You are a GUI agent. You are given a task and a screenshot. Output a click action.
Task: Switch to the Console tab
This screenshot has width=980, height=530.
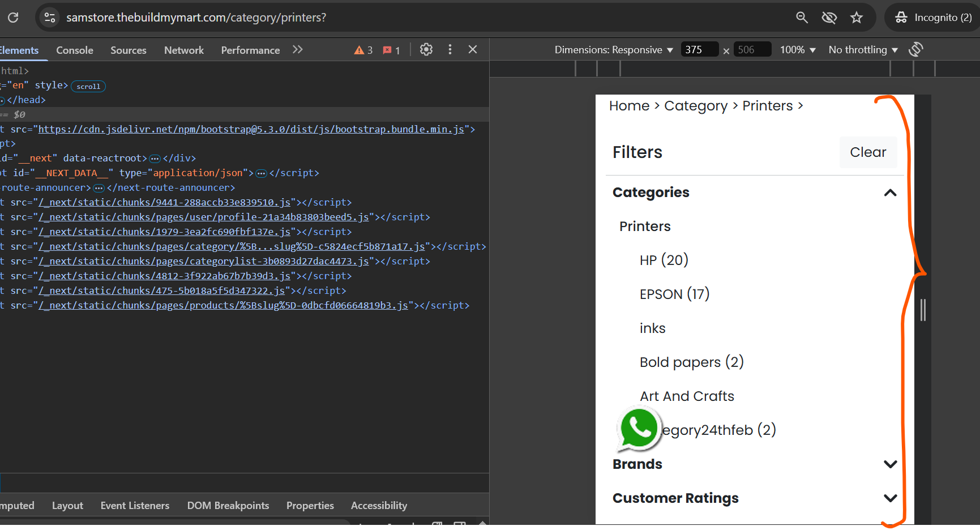coord(75,50)
